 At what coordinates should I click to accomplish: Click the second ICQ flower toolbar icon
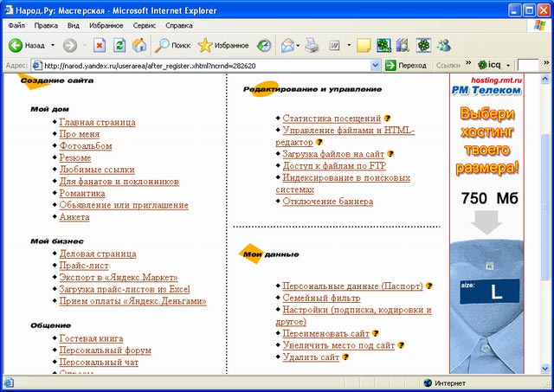pyautogui.click(x=423, y=46)
